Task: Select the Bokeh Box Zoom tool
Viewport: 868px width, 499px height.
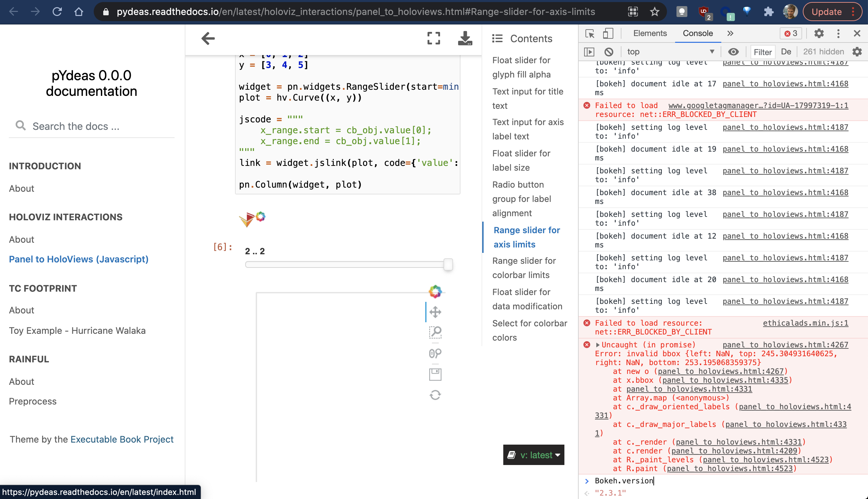Action: (435, 332)
